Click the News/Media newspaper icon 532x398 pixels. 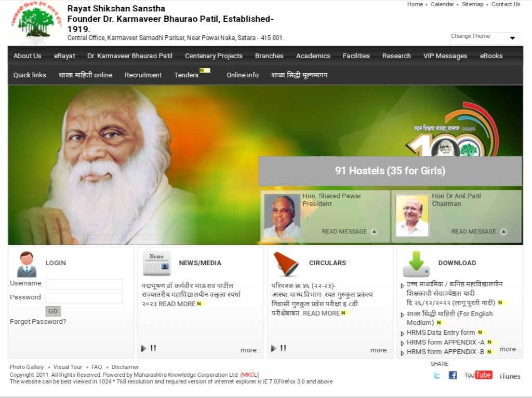click(x=157, y=263)
